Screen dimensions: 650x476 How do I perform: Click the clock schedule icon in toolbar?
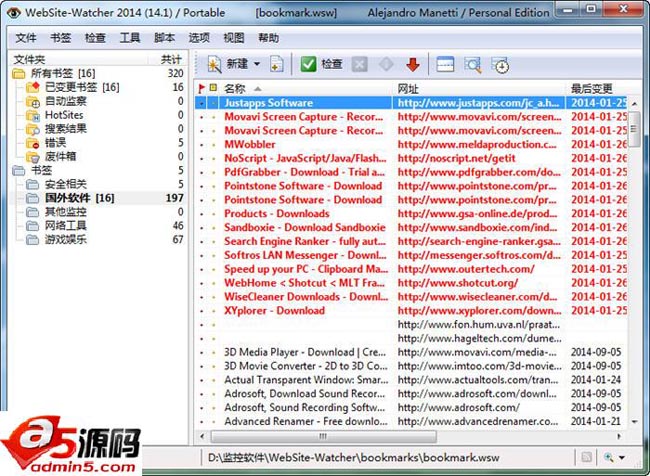[x=500, y=65]
